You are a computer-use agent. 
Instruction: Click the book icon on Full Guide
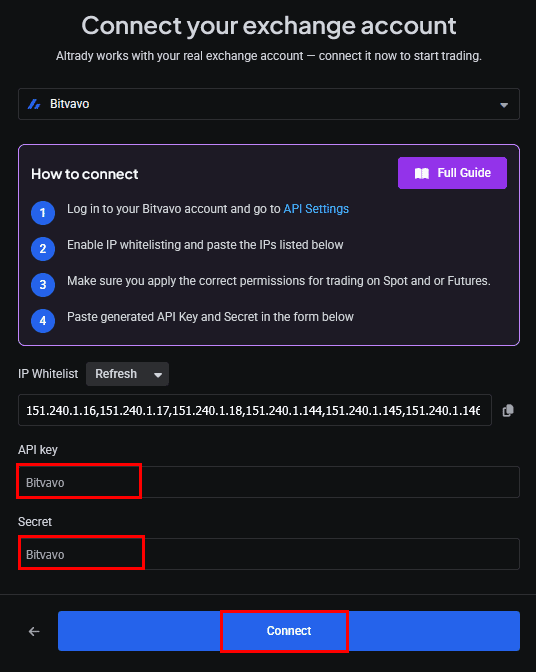[x=422, y=173]
